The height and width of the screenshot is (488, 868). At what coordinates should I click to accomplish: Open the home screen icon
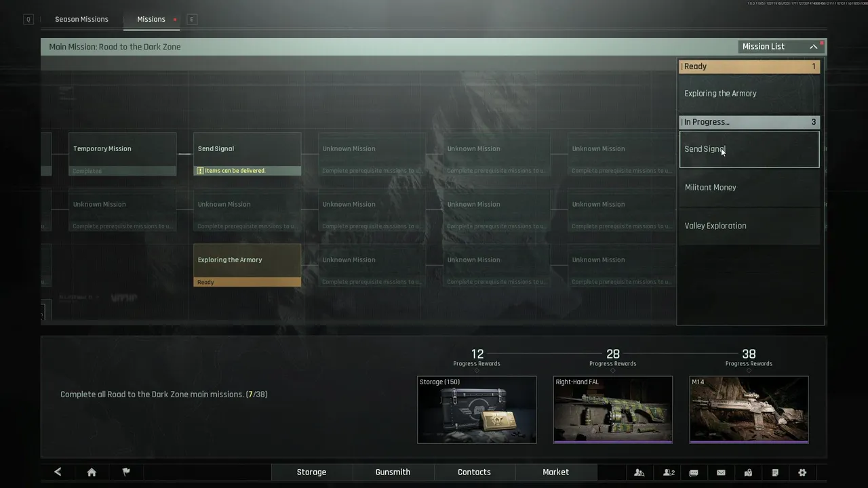tap(92, 472)
